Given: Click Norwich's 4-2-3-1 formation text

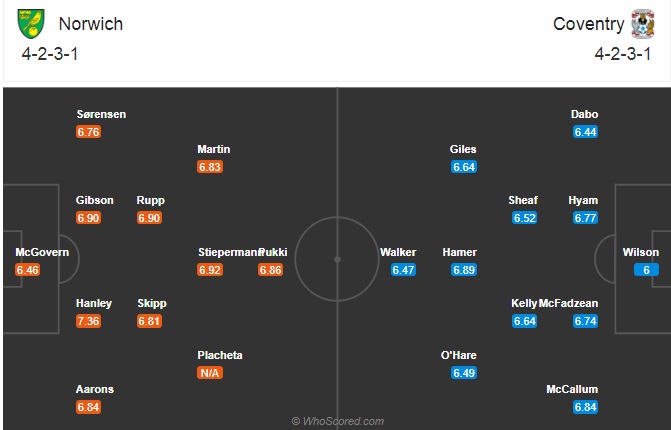Looking at the screenshot, I should [50, 54].
